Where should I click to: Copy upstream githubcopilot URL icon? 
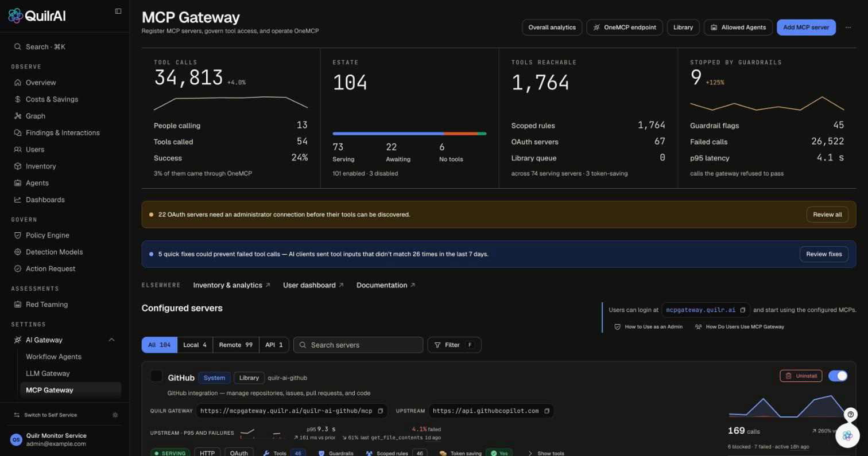(x=547, y=411)
